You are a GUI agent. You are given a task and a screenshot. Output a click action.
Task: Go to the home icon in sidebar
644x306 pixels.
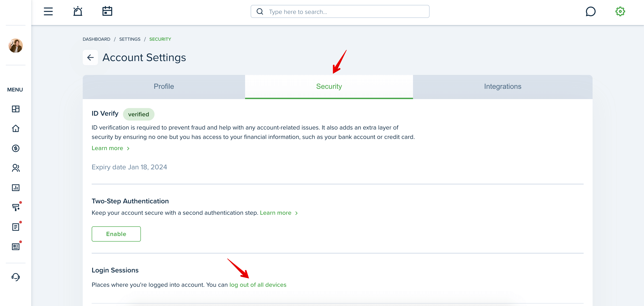pyautogui.click(x=15, y=128)
